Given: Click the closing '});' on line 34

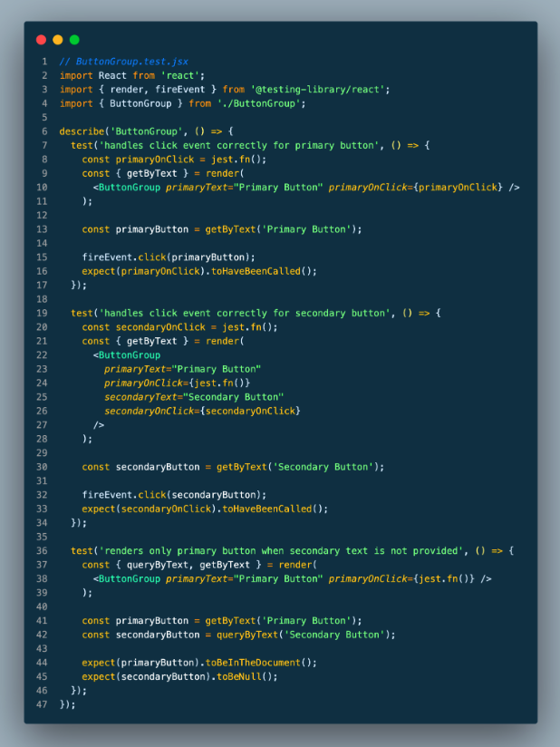Looking at the screenshot, I should [79, 522].
